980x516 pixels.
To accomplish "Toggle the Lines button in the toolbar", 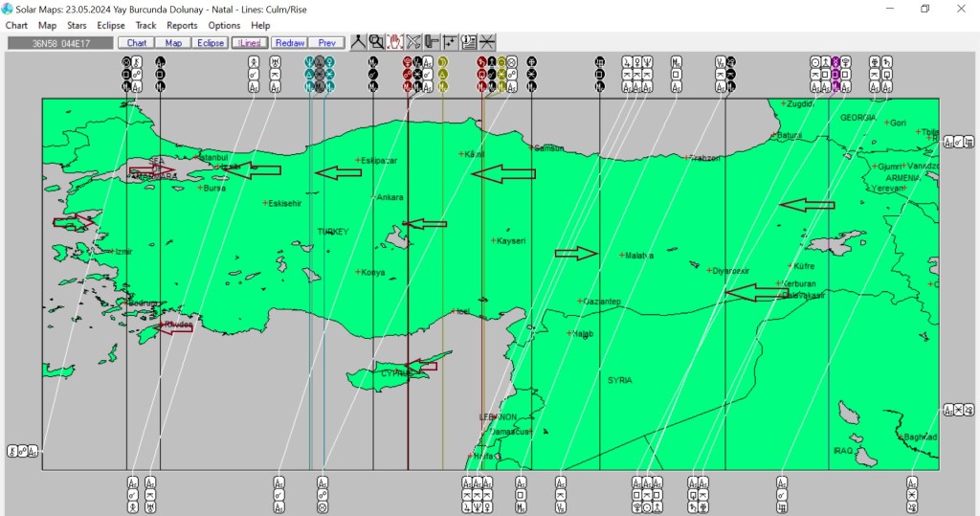I will (250, 43).
